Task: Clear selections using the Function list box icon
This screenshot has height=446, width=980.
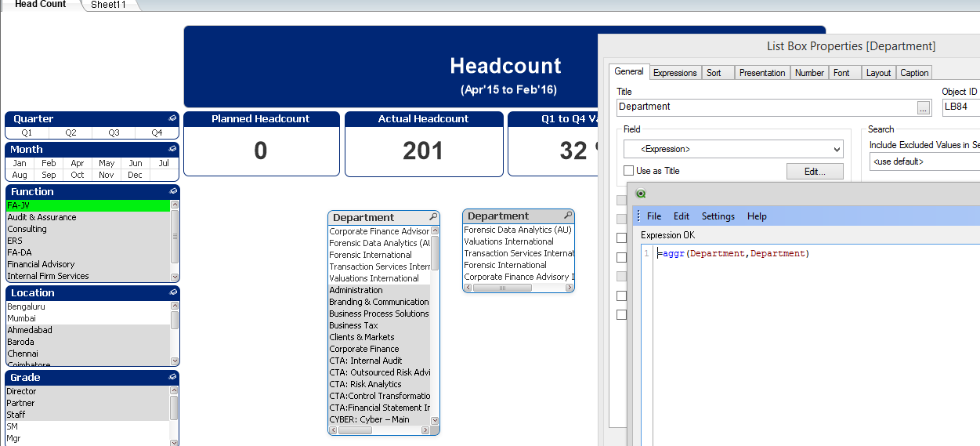Action: (x=173, y=192)
